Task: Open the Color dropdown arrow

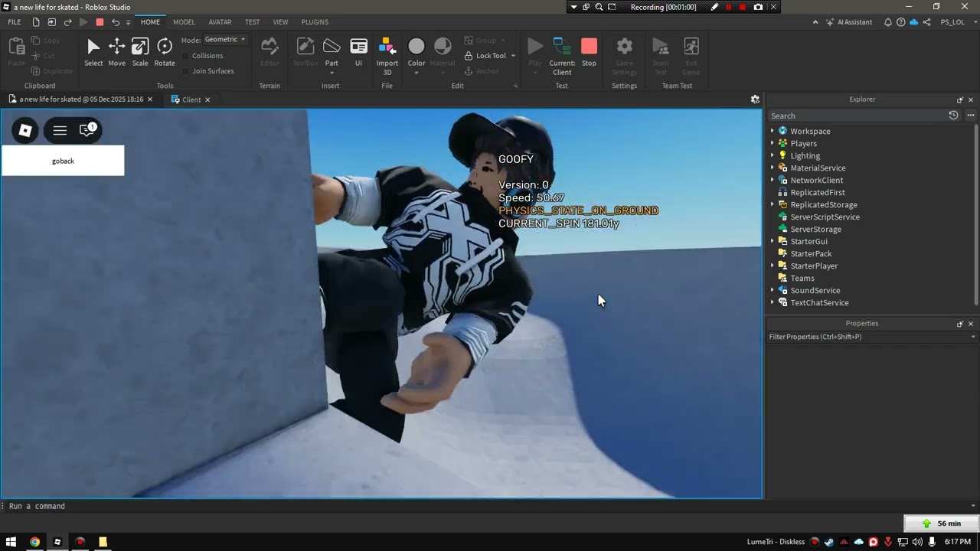Action: tap(416, 73)
